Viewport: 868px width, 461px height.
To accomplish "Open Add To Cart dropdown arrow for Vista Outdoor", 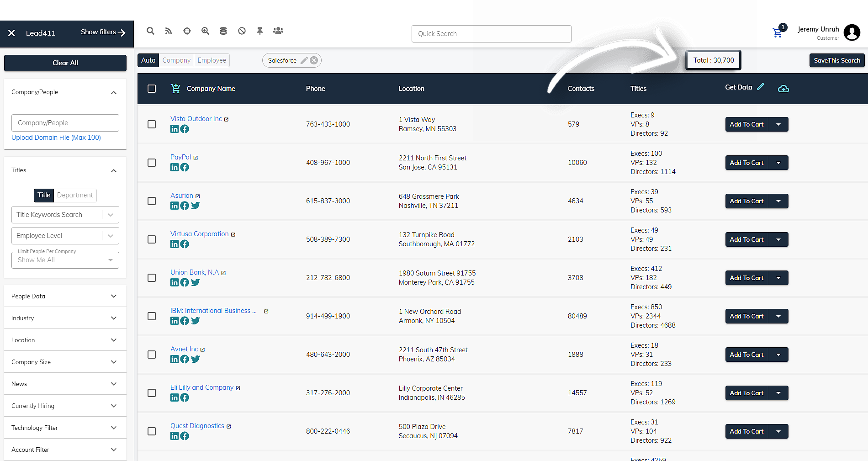I will [x=779, y=124].
